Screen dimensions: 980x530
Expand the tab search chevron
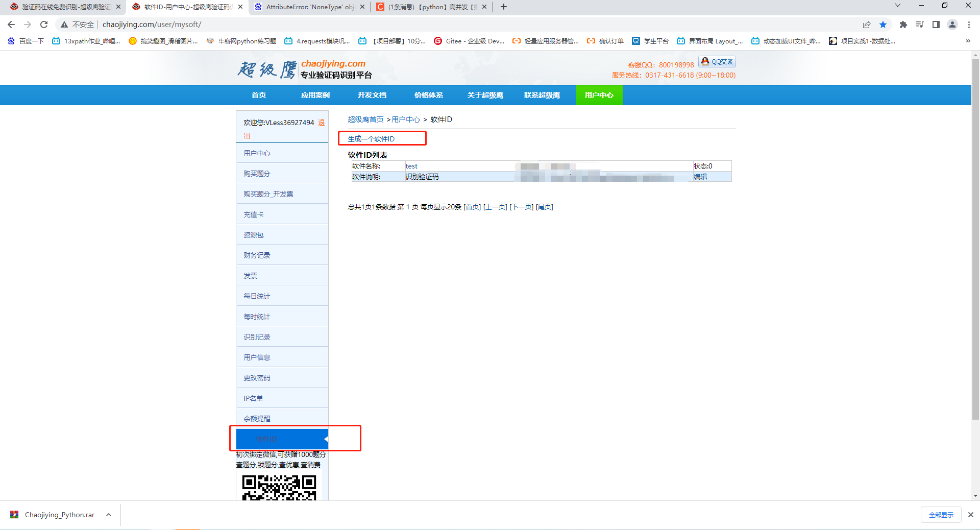tap(898, 6)
